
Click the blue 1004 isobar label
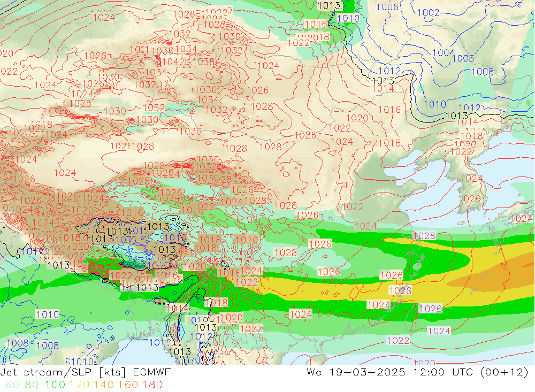[443, 53]
